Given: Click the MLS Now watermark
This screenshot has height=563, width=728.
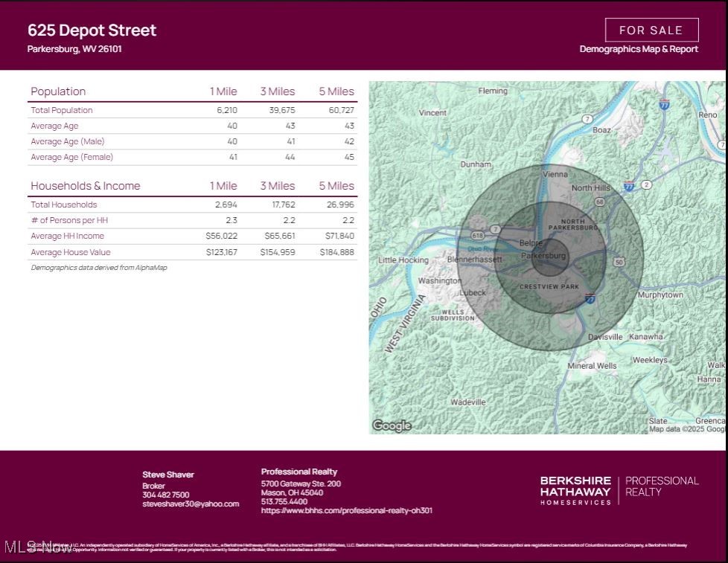Looking at the screenshot, I should tap(39, 547).
